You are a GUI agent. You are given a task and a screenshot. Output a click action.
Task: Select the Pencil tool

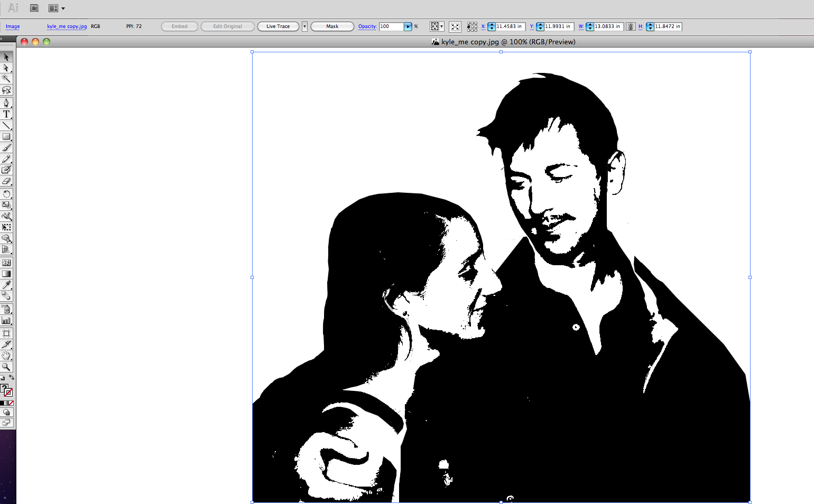6,159
